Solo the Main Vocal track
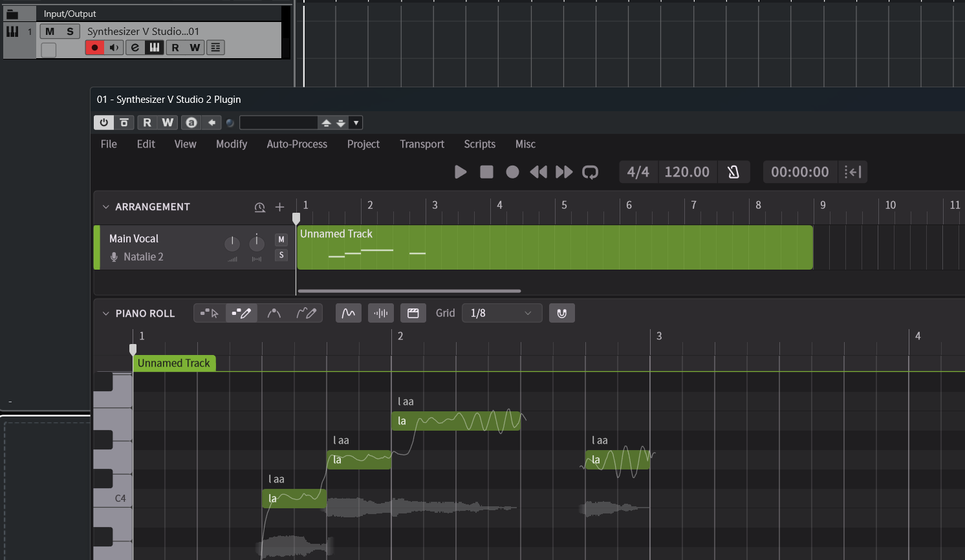The width and height of the screenshot is (965, 560). 281,255
